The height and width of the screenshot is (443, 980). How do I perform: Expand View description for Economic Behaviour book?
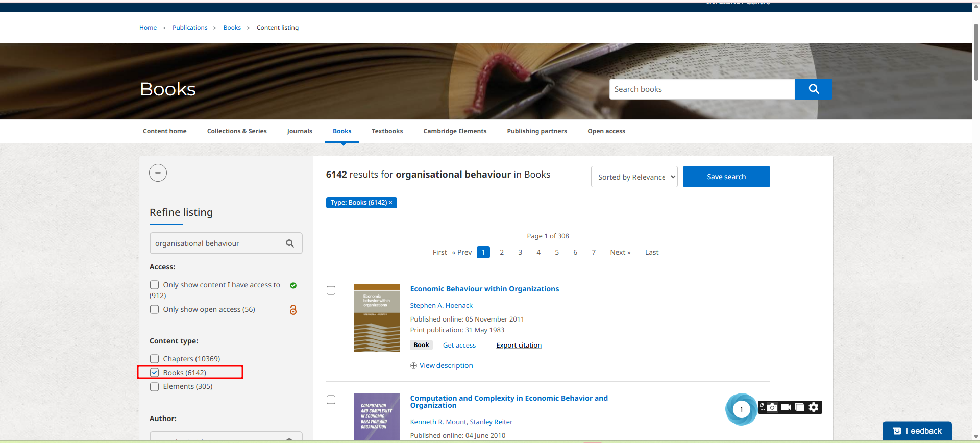tap(442, 365)
